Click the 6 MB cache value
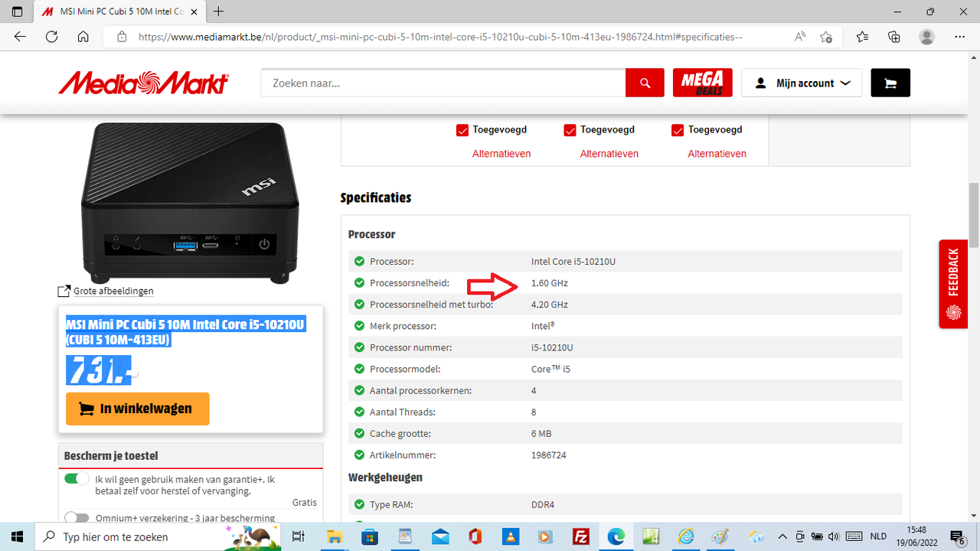 541,433
